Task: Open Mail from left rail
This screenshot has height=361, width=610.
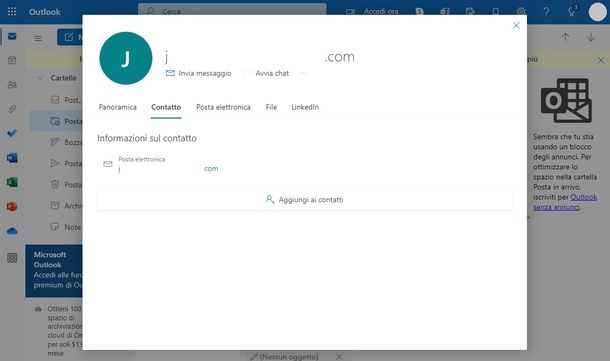Action: [12, 36]
